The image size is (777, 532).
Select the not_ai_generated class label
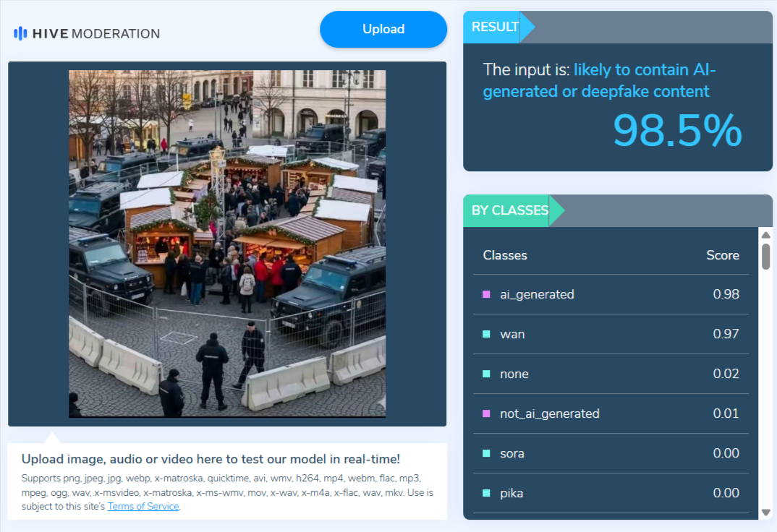pos(550,413)
